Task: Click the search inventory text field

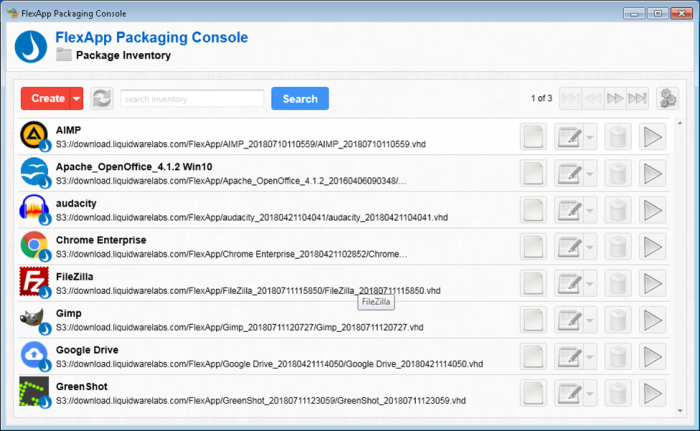Action: click(192, 98)
